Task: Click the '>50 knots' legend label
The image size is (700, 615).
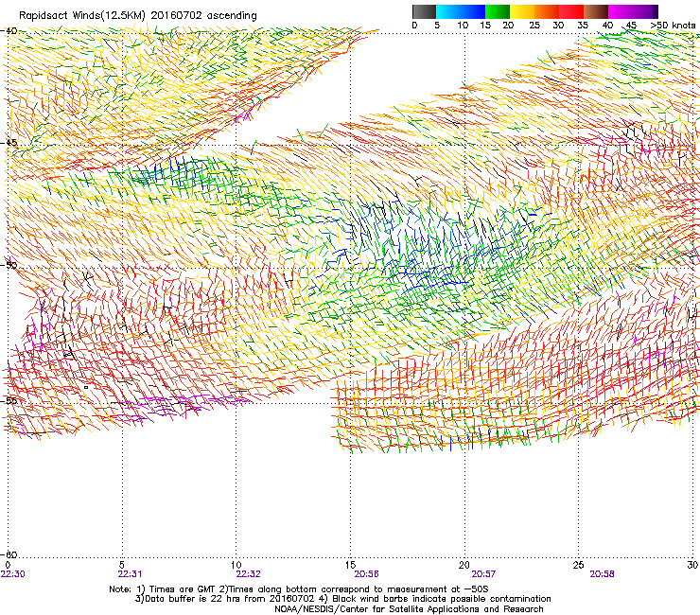Action: pyautogui.click(x=673, y=26)
